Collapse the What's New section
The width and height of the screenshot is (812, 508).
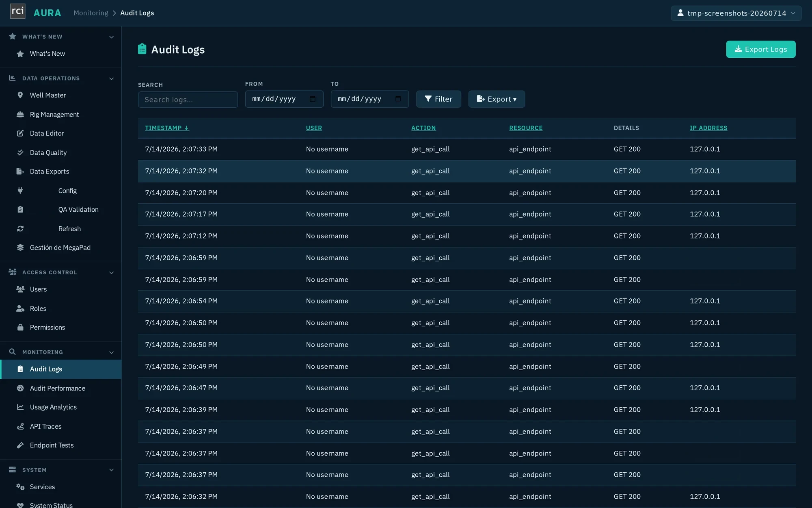112,37
